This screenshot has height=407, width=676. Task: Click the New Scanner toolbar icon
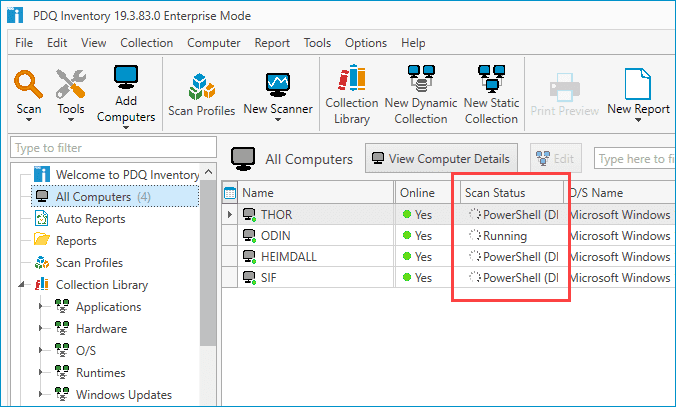point(278,85)
